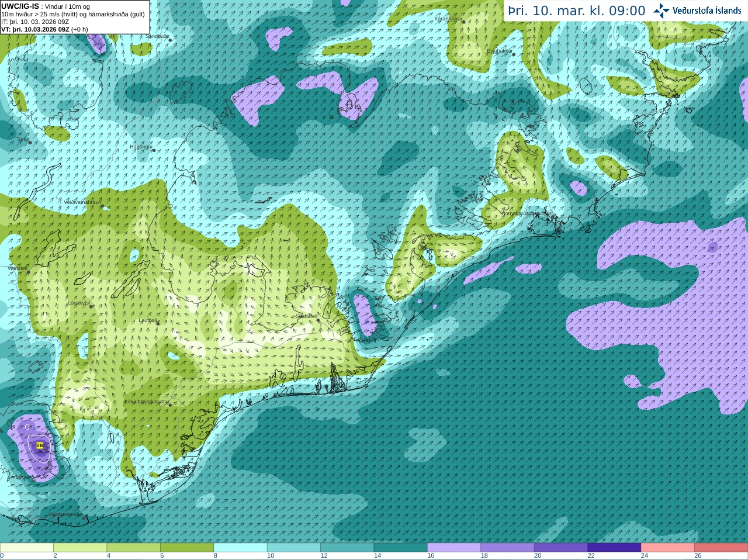This screenshot has width=748, height=560.
Task: Select the Vatnsfell station label
Action: pos(18,268)
